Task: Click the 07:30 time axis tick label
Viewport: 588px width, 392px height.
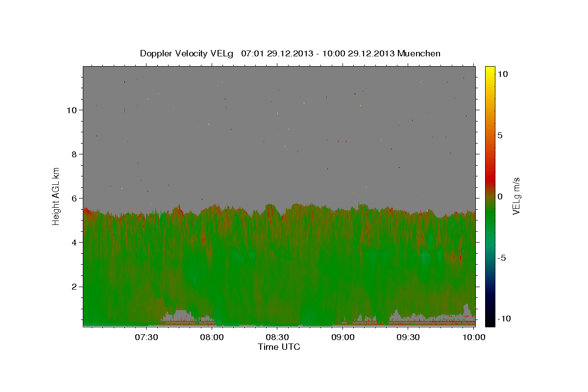Action: pyautogui.click(x=147, y=337)
